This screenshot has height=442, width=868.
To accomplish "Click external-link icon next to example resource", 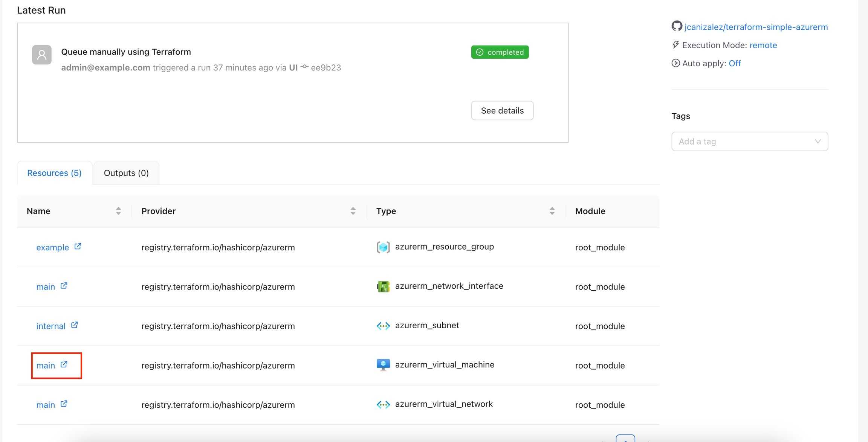I will coord(78,247).
